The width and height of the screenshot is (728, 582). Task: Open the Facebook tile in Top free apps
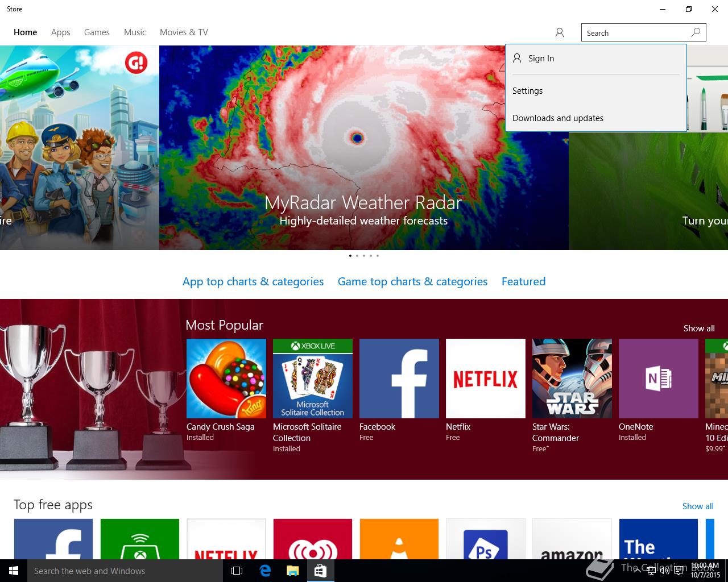[53, 539]
